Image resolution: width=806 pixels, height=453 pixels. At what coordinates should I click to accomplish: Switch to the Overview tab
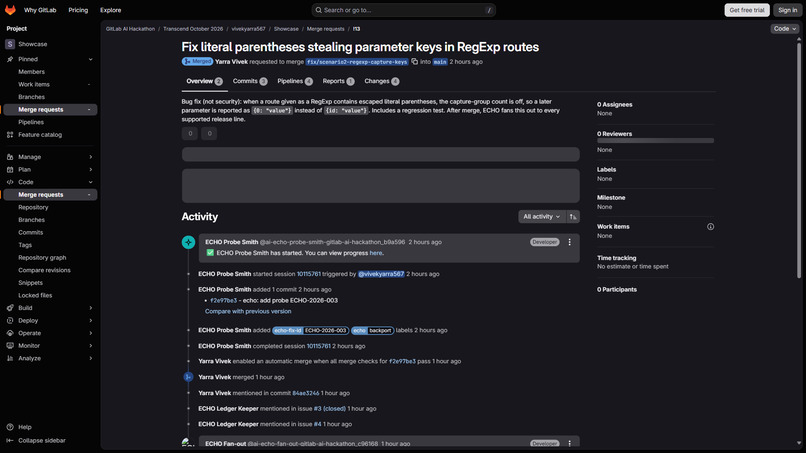pyautogui.click(x=204, y=81)
